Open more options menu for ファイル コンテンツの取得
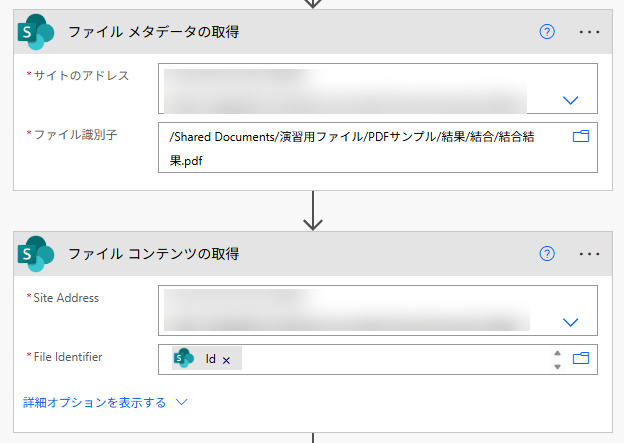Screen dimensions: 624x443 589,254
